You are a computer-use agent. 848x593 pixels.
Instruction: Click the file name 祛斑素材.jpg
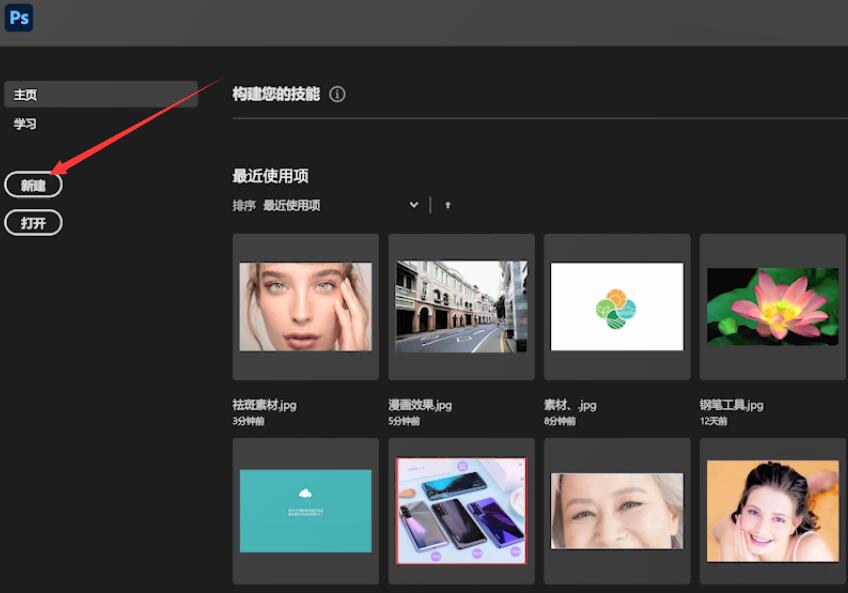tap(264, 405)
